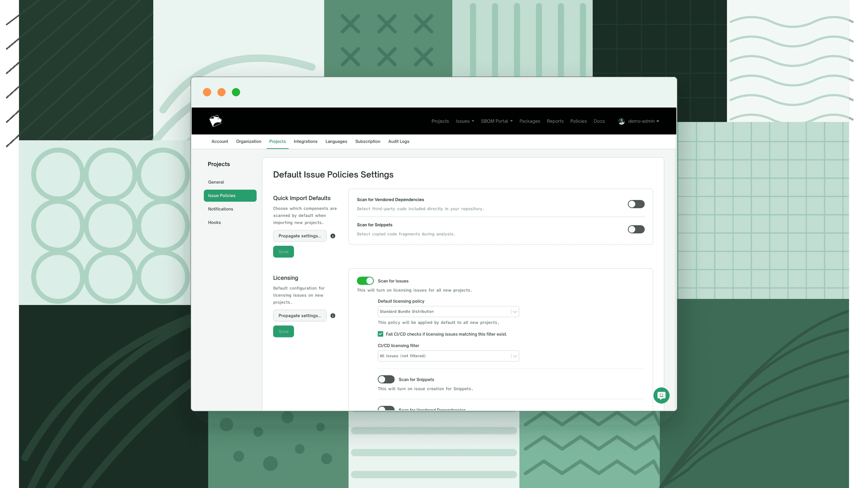This screenshot has width=868, height=488.
Task: Click the demo-admin avatar icon
Action: 622,121
